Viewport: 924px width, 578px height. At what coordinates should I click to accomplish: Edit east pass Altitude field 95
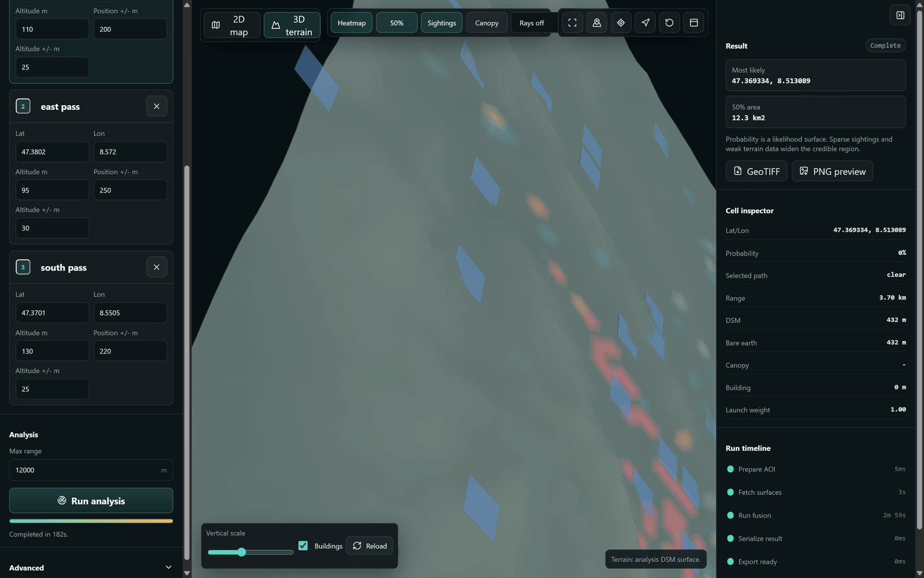point(52,190)
